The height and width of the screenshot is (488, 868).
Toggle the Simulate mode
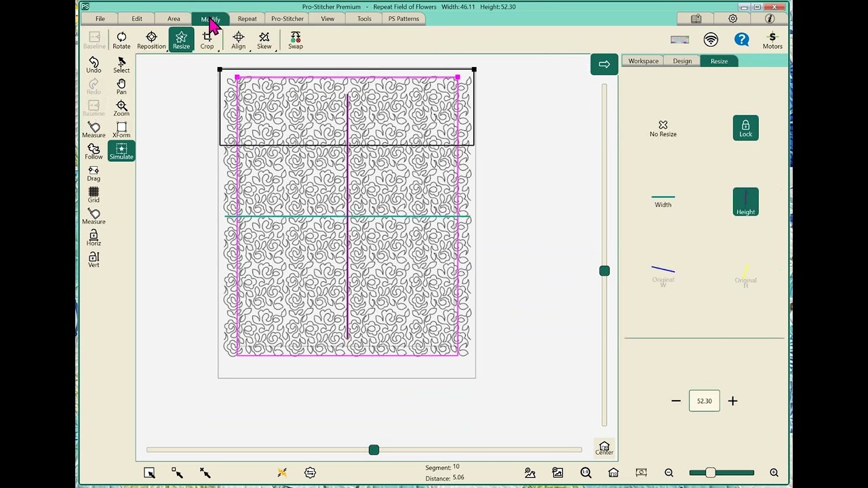pos(121,151)
